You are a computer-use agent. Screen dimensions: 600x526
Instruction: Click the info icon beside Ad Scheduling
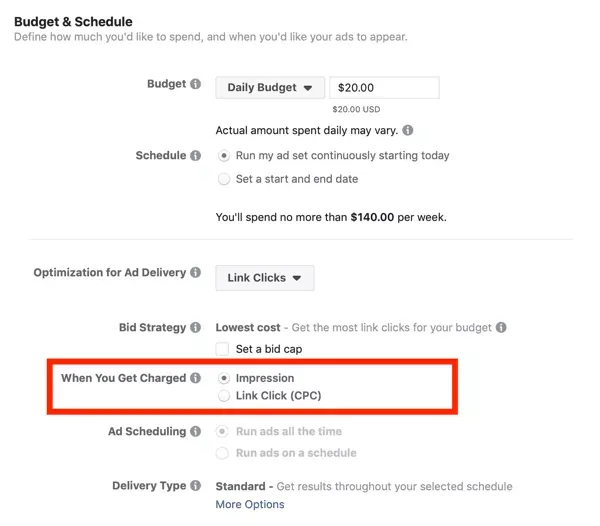click(x=196, y=432)
